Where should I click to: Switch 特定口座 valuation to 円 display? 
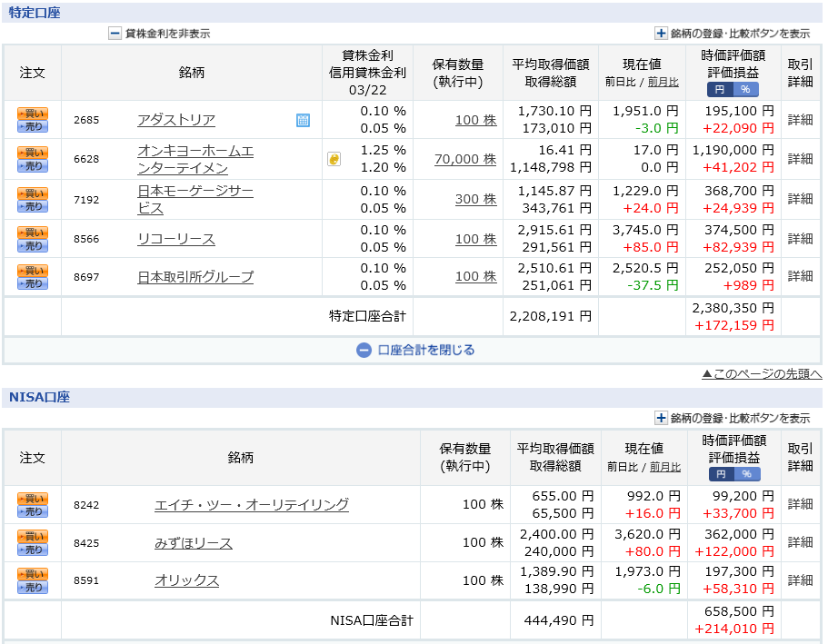720,89
